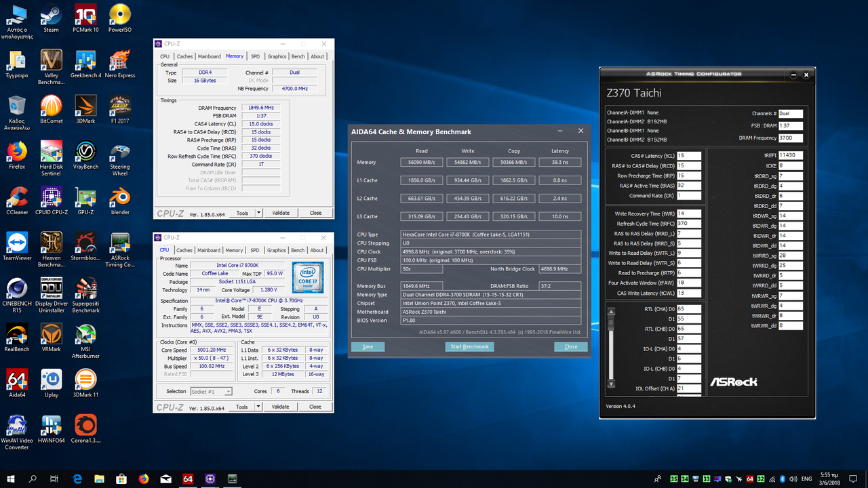Screen dimensions: 868x488
Task: Click Tools button in upper CPU-Z window
Action: 242,213
